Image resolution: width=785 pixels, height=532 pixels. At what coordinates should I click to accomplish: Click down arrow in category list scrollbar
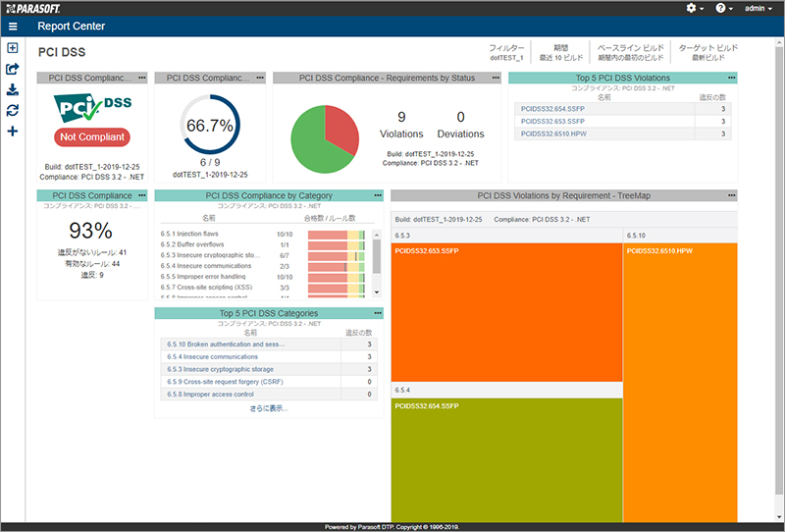pyautogui.click(x=377, y=293)
